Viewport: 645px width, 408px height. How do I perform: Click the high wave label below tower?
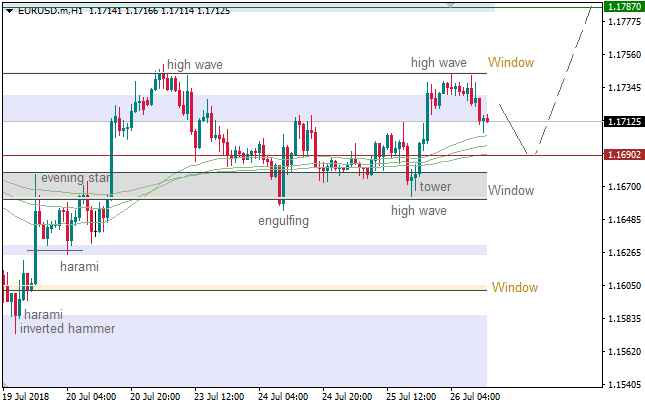tap(418, 211)
